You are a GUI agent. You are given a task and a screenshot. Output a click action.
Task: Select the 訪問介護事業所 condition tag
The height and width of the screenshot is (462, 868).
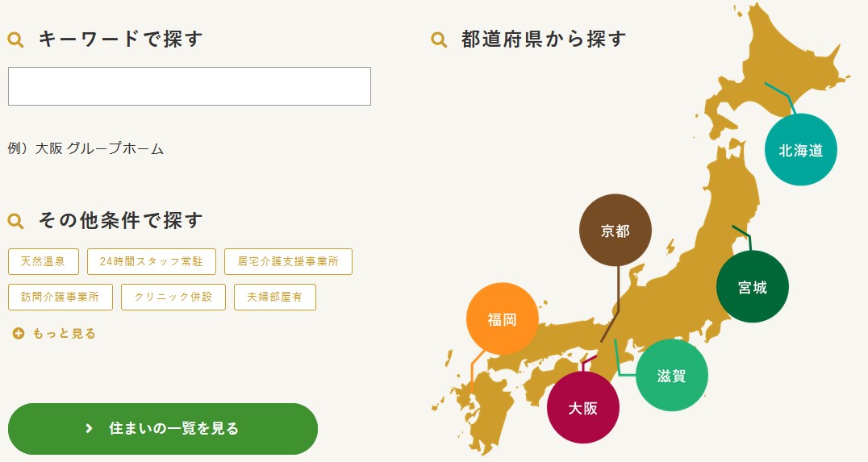pyautogui.click(x=60, y=298)
